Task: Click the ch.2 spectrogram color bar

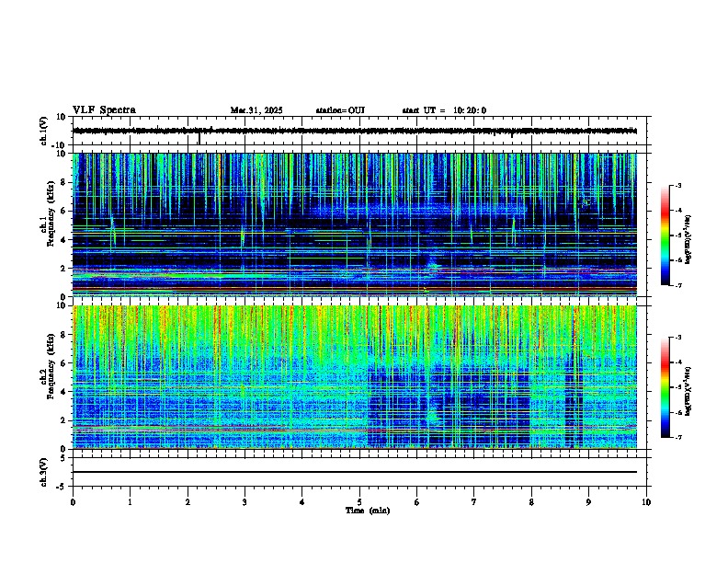Action: (x=665, y=387)
